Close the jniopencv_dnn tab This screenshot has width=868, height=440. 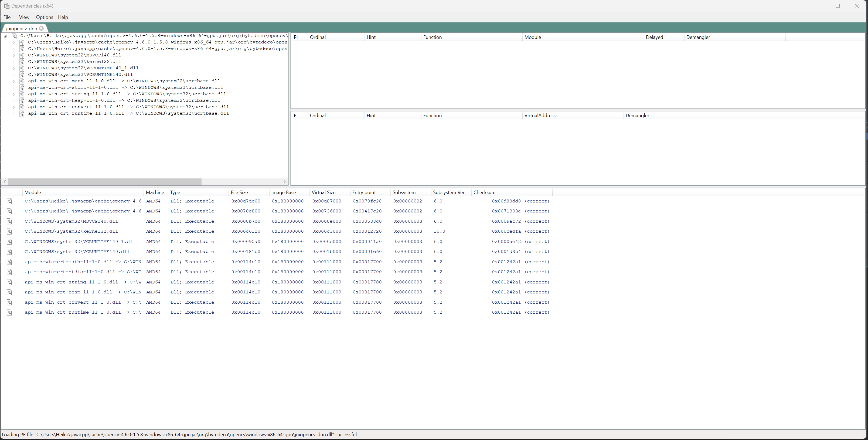41,28
